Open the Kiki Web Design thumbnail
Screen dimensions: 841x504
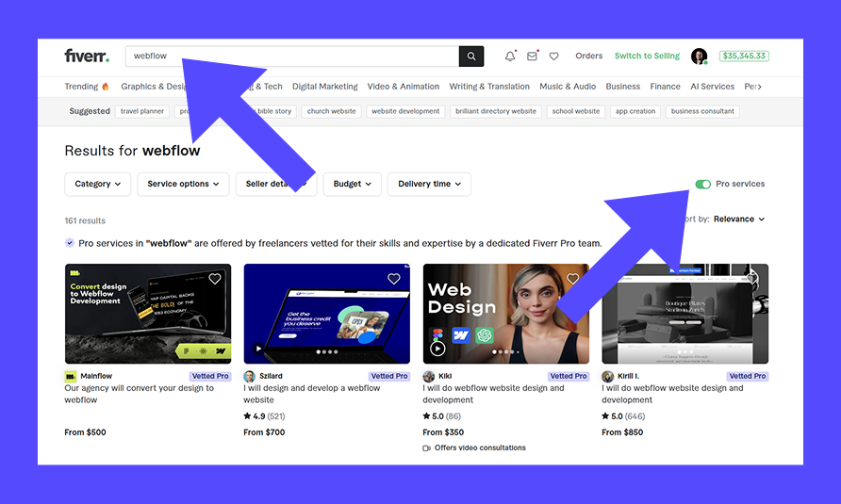505,314
